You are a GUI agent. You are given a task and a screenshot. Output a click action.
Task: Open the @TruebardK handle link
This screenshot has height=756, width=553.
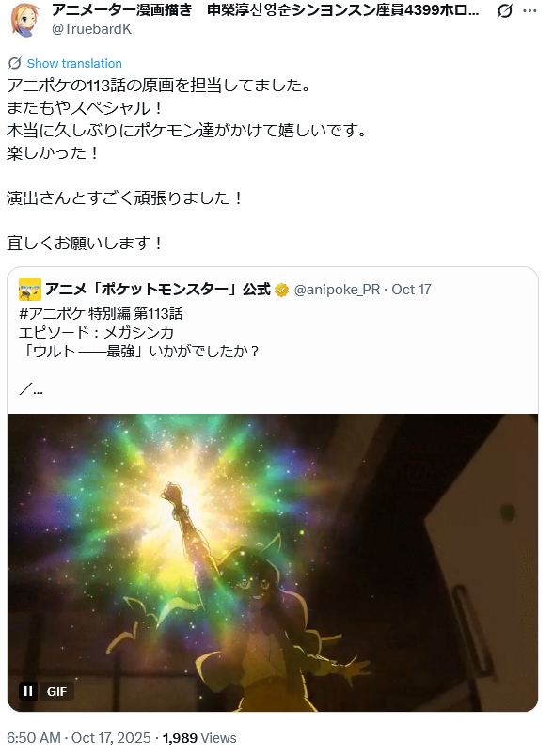91,29
